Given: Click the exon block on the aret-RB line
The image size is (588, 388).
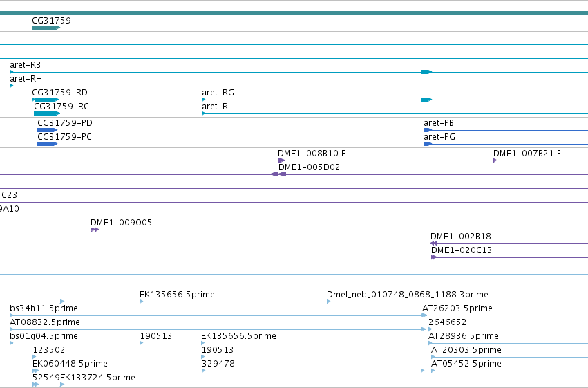Looking at the screenshot, I should pyautogui.click(x=426, y=72).
